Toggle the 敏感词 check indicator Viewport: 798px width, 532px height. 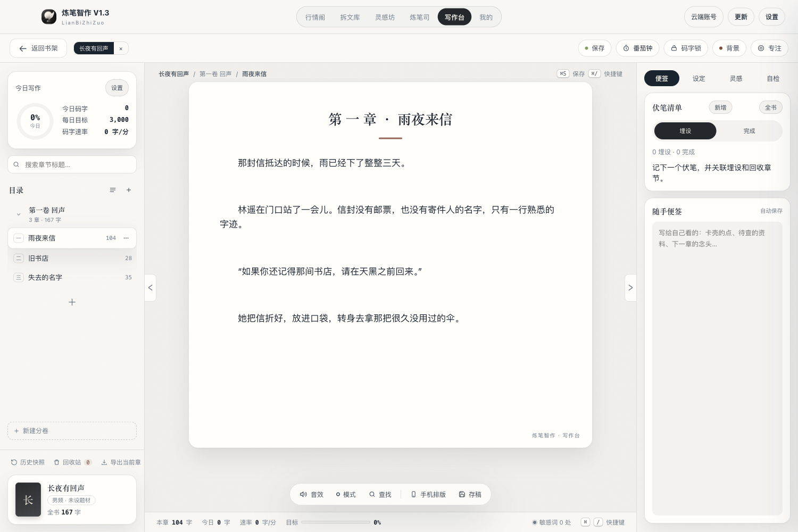click(552, 522)
